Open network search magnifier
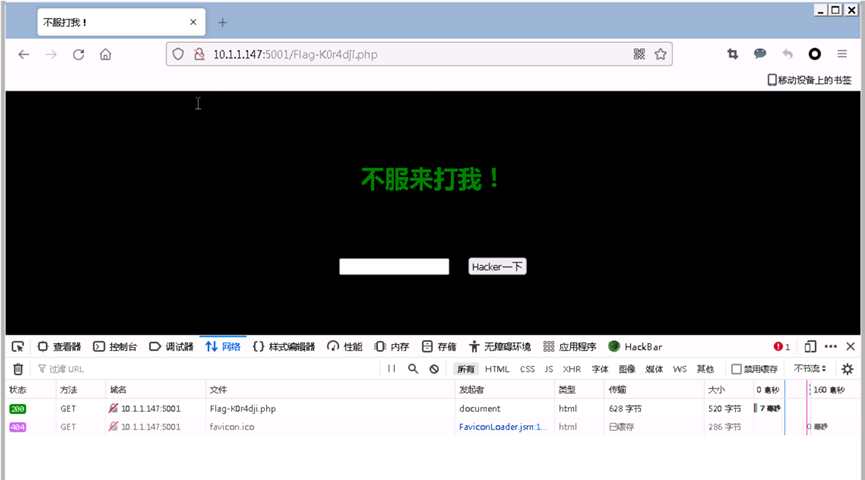 tap(413, 369)
